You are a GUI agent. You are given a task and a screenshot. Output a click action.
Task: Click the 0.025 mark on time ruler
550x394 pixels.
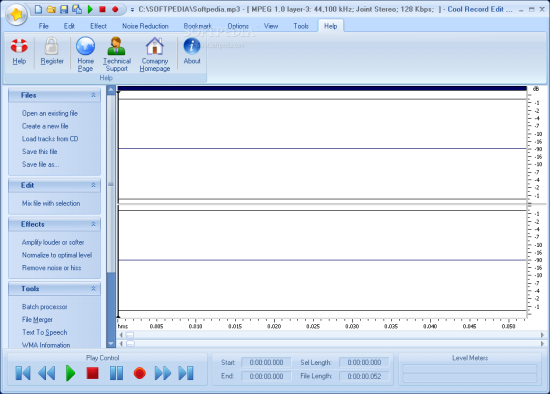point(313,326)
